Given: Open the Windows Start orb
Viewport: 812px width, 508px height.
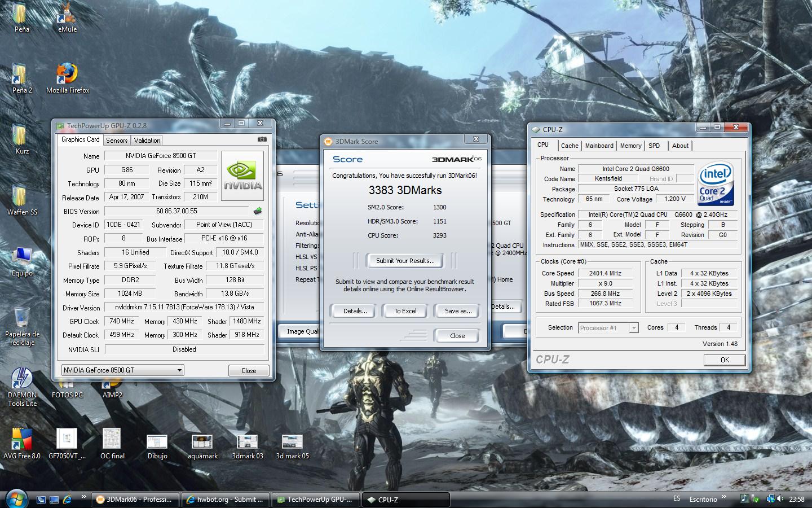Looking at the screenshot, I should point(15,498).
